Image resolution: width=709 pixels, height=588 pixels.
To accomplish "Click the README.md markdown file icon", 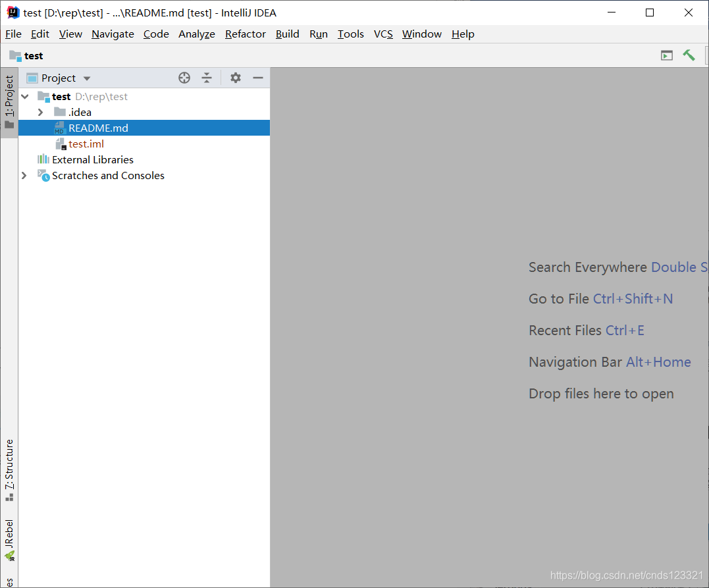I will [59, 128].
